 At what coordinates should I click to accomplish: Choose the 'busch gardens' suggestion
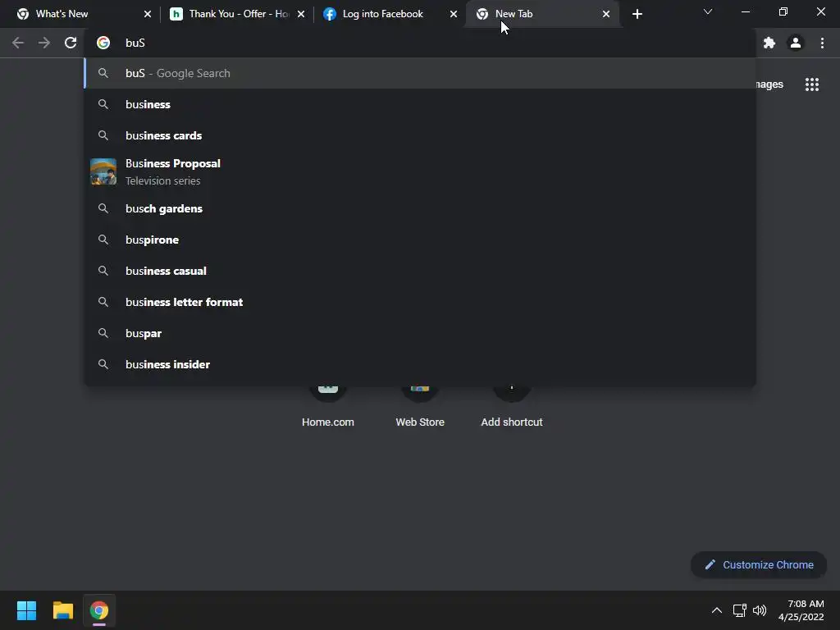point(421,208)
